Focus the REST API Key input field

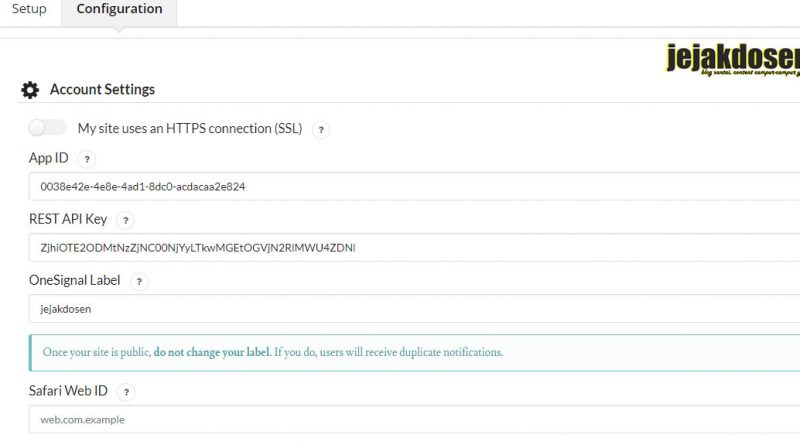tap(414, 248)
